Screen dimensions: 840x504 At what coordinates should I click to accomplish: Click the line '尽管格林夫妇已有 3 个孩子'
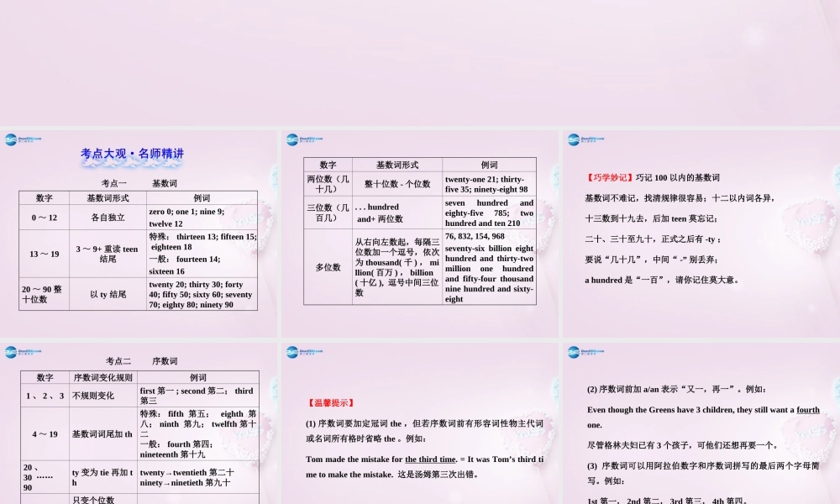coord(682,445)
